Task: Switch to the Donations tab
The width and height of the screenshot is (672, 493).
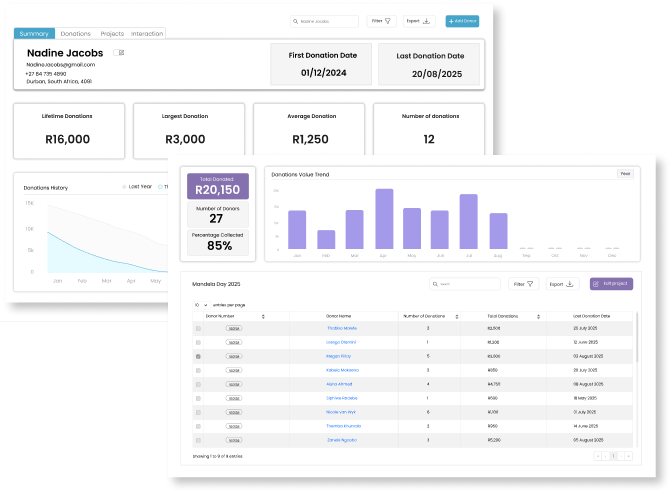Action: (76, 33)
